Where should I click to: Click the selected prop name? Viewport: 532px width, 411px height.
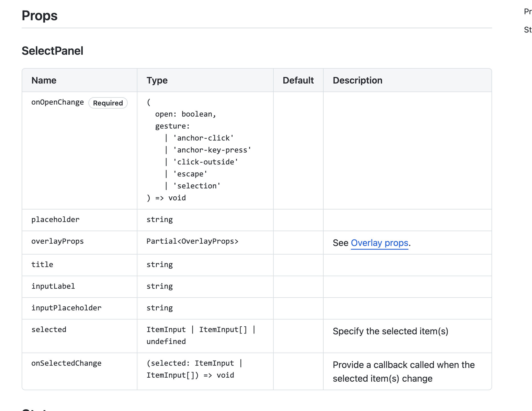click(49, 330)
